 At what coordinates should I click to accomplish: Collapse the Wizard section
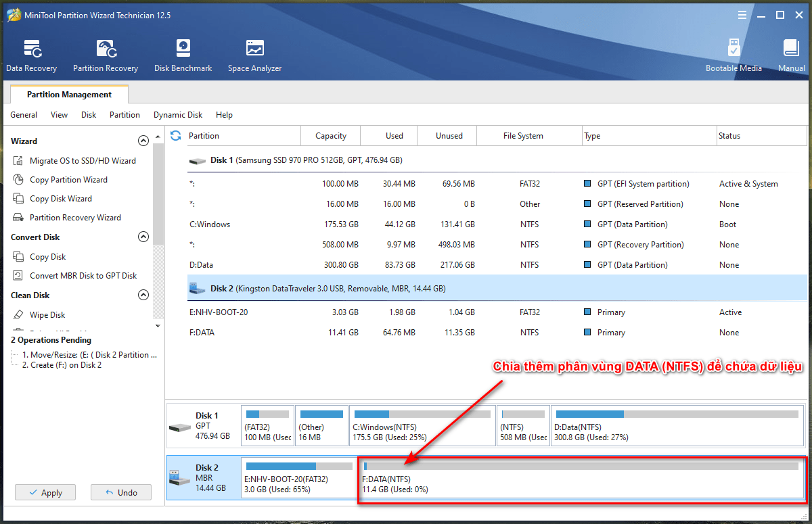[x=143, y=141]
